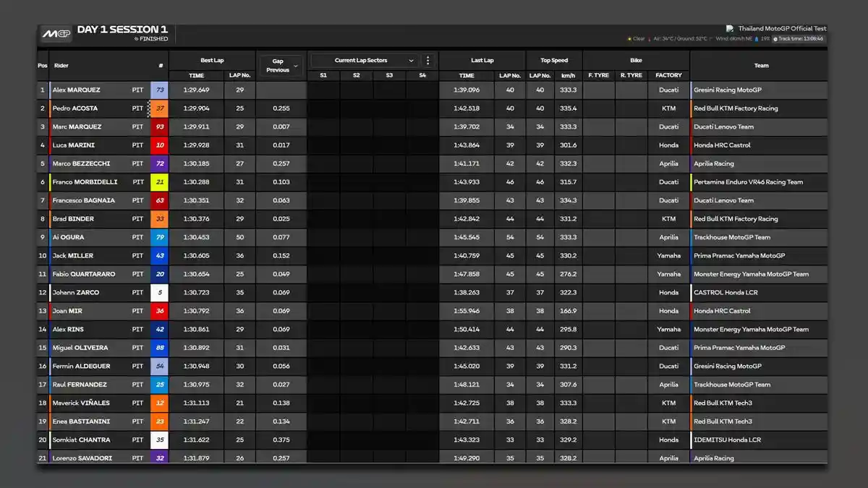The width and height of the screenshot is (868, 488).
Task: Click top speed value 335.4
Action: point(569,108)
